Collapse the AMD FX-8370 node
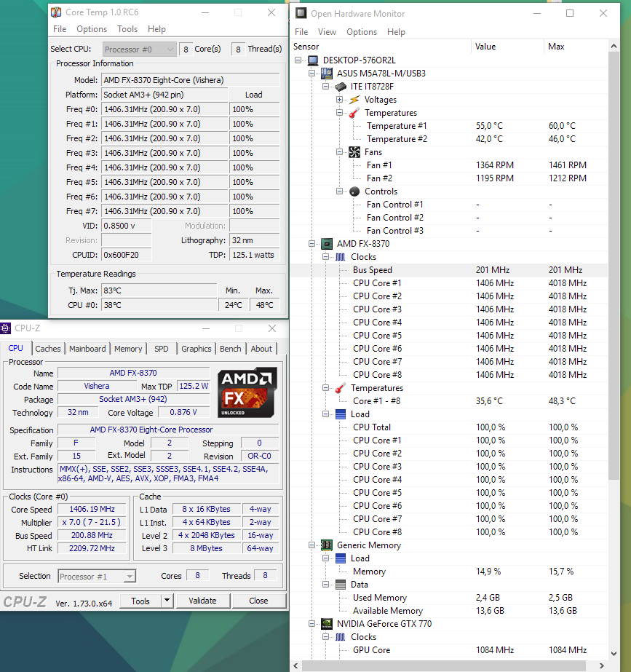This screenshot has width=631, height=672. 311,244
